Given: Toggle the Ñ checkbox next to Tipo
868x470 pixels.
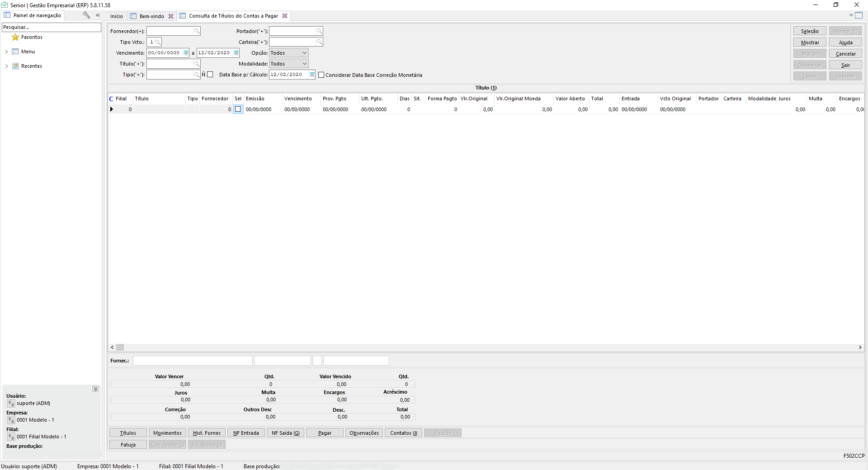Looking at the screenshot, I should pos(210,75).
